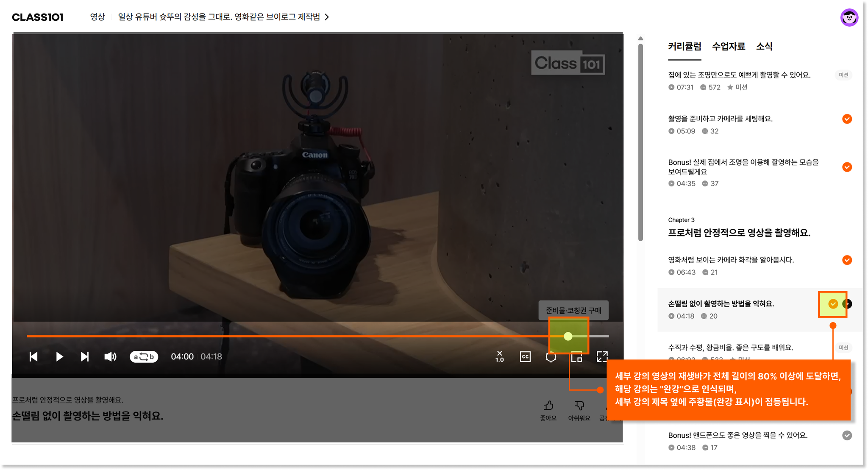
Task: Switch to 소식 tab
Action: click(x=764, y=47)
